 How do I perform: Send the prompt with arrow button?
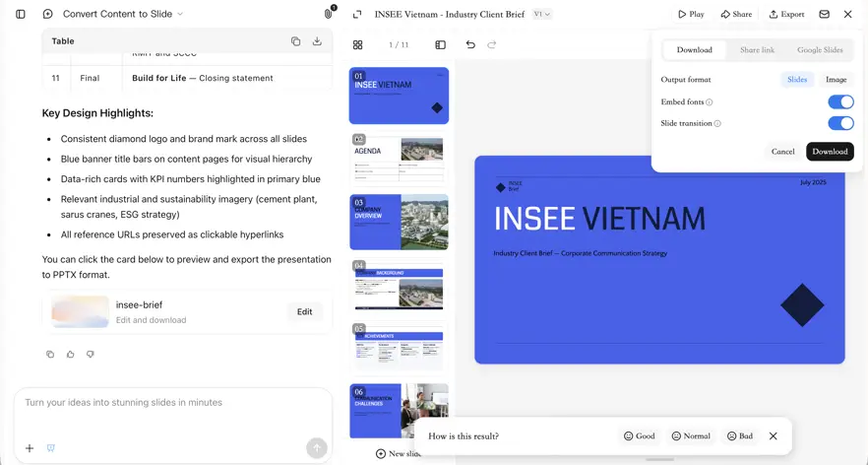317,448
